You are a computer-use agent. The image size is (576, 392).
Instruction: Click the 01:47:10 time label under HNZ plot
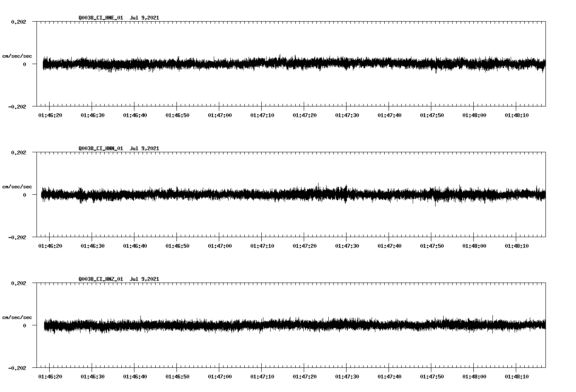click(x=262, y=377)
